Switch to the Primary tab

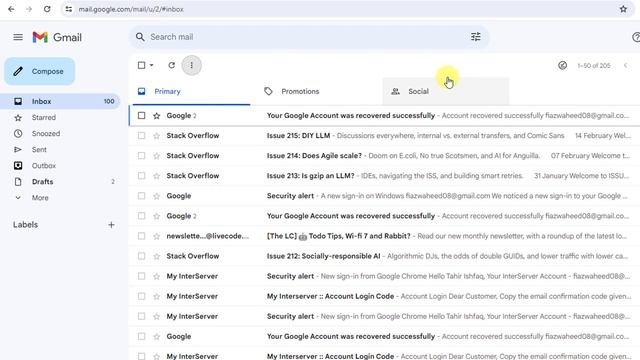(191, 91)
